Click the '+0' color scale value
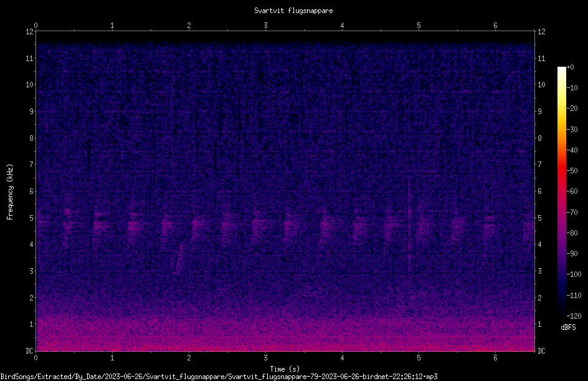 coord(570,67)
